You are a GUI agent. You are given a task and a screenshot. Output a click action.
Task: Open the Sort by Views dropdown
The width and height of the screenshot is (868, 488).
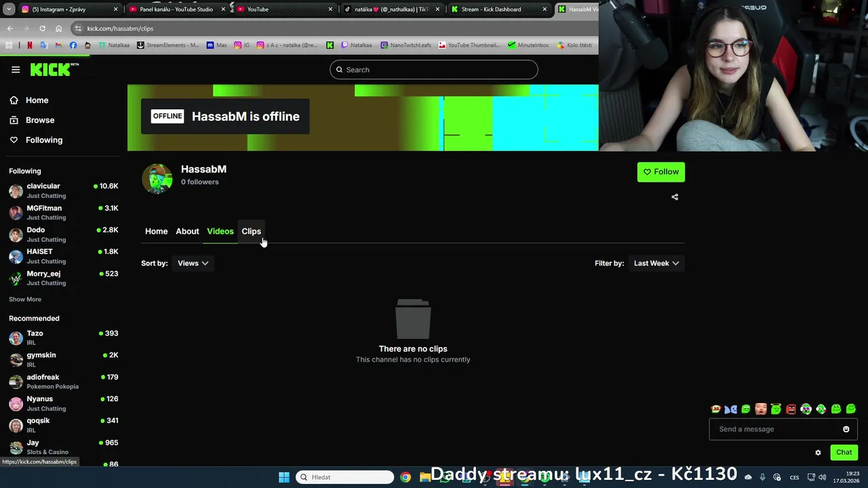(193, 263)
